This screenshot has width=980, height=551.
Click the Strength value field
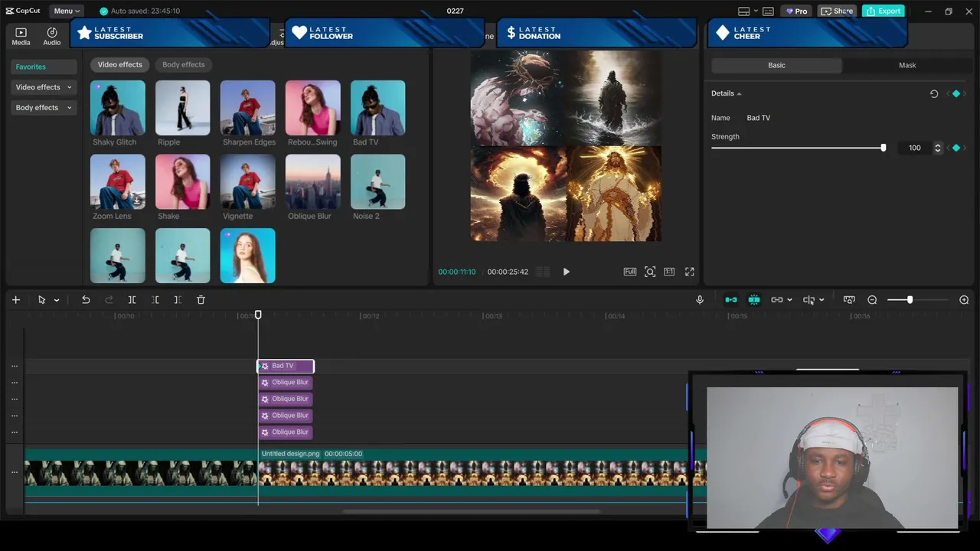915,148
